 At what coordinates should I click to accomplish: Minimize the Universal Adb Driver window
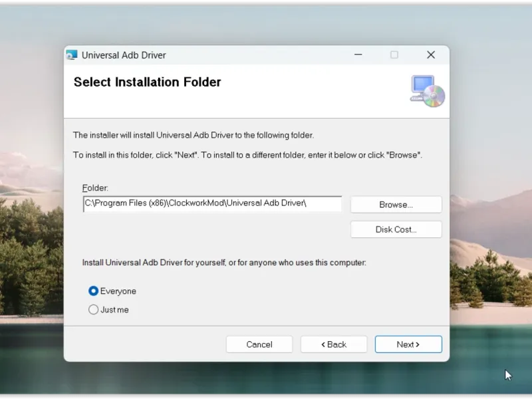(x=358, y=55)
